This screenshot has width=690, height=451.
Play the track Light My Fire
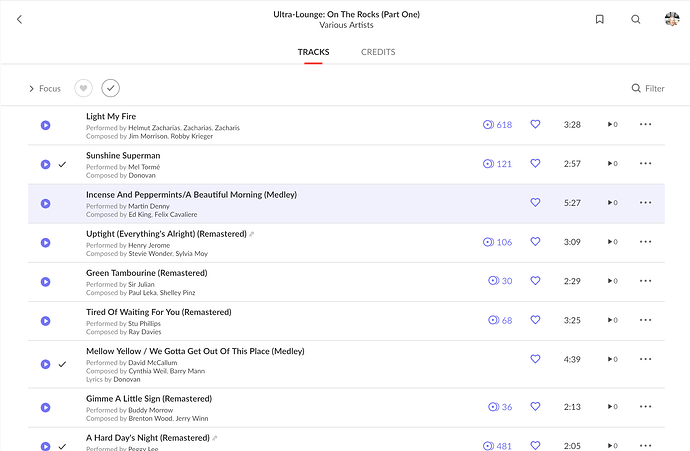(x=45, y=125)
